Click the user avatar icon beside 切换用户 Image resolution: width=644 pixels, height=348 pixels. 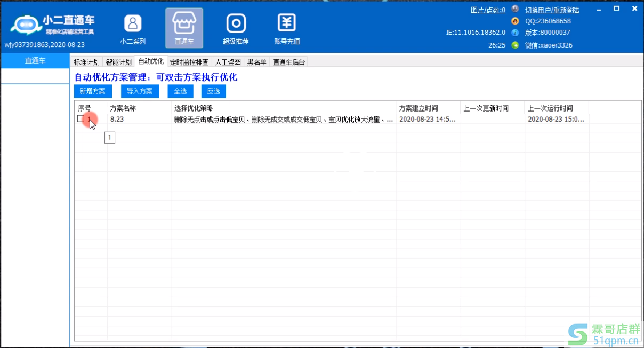click(x=515, y=10)
